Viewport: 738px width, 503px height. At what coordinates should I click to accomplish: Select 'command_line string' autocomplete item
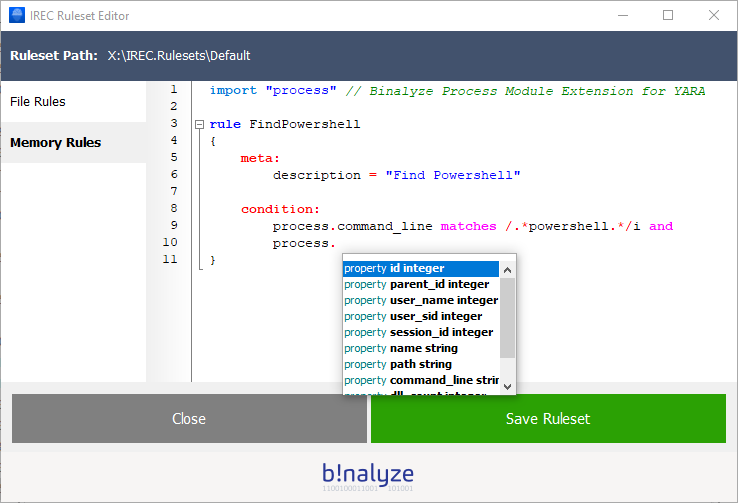[x=420, y=380]
